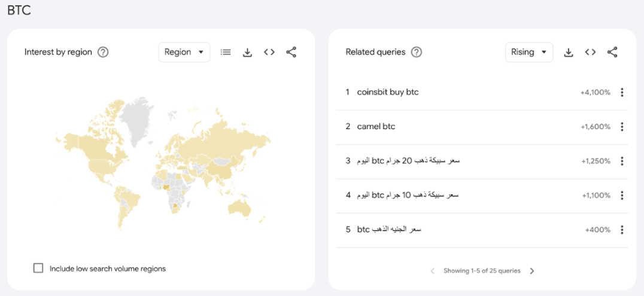This screenshot has width=644, height=296.
Task: Share the Related queries card
Action: click(612, 52)
